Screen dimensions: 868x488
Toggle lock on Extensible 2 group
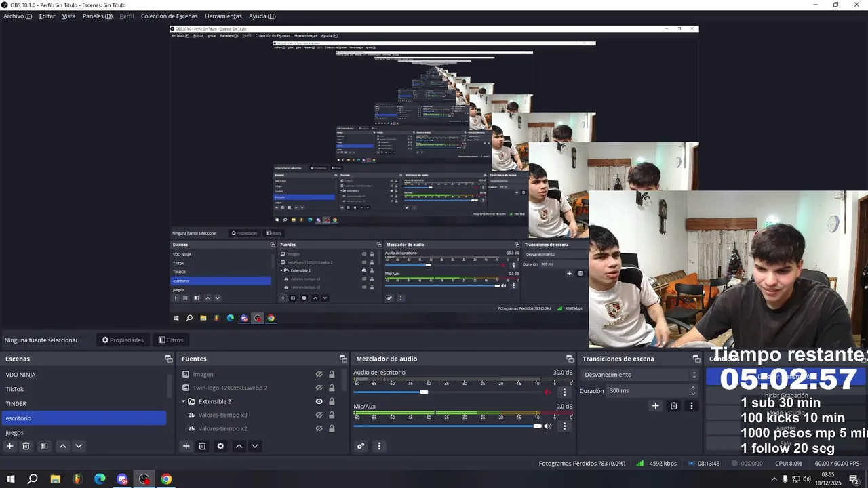tap(332, 401)
